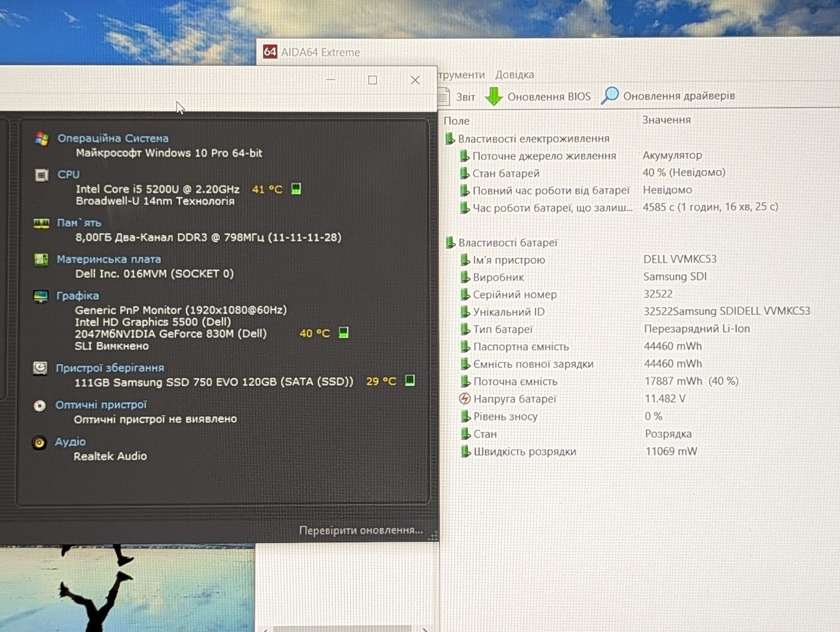This screenshot has height=632, width=840.
Task: Open the Пам`ять section in Speccy
Action: (79, 223)
